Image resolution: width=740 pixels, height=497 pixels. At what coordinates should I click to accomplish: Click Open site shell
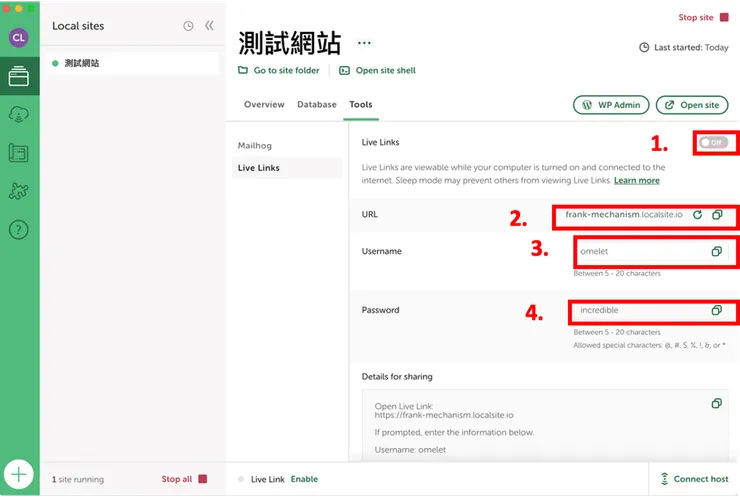point(378,70)
